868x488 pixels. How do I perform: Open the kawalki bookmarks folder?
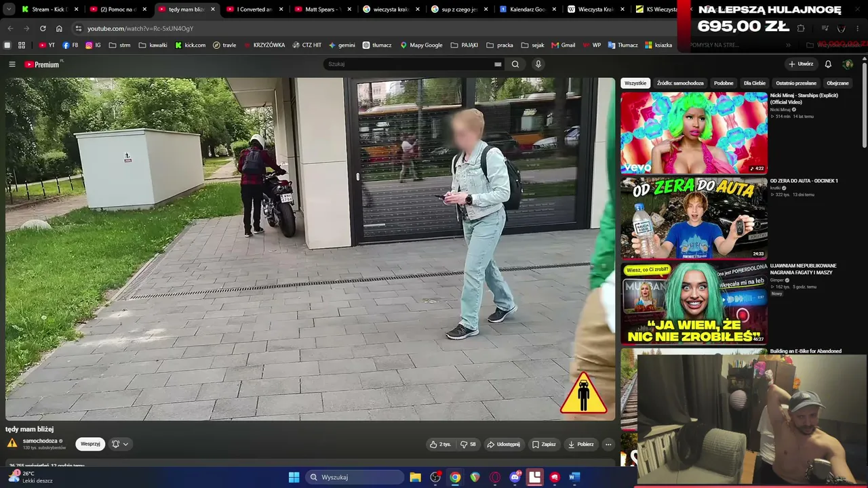coord(153,45)
